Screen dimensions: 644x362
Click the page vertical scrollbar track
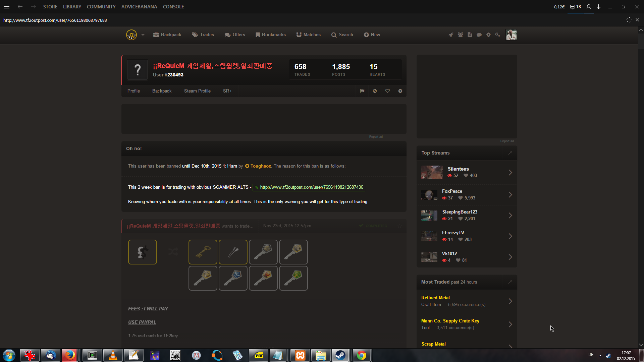641,201
